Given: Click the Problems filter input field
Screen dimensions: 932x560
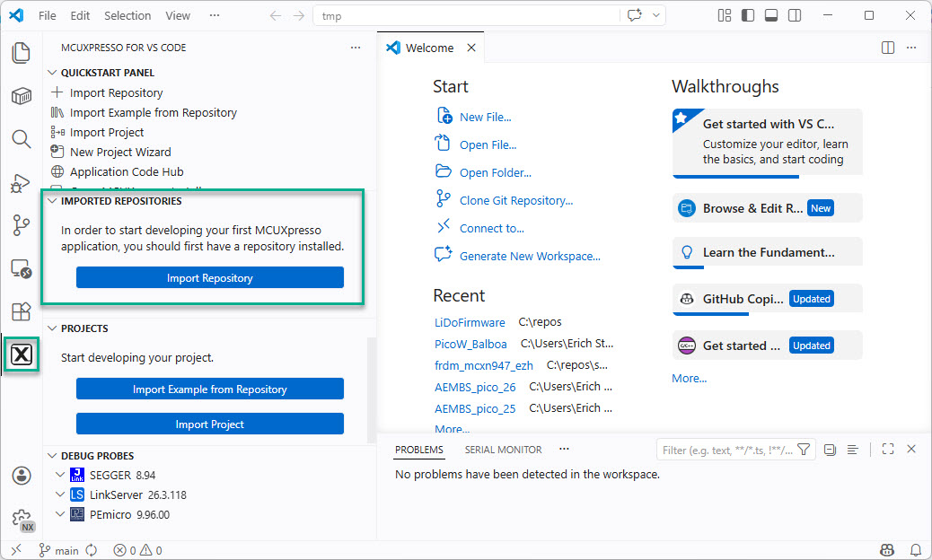Looking at the screenshot, I should [x=727, y=450].
